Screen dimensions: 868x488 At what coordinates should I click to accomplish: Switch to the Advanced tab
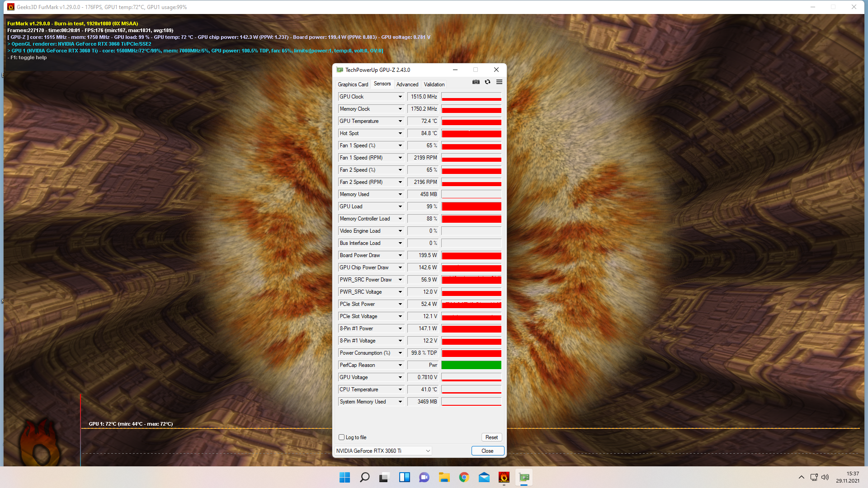pos(407,84)
